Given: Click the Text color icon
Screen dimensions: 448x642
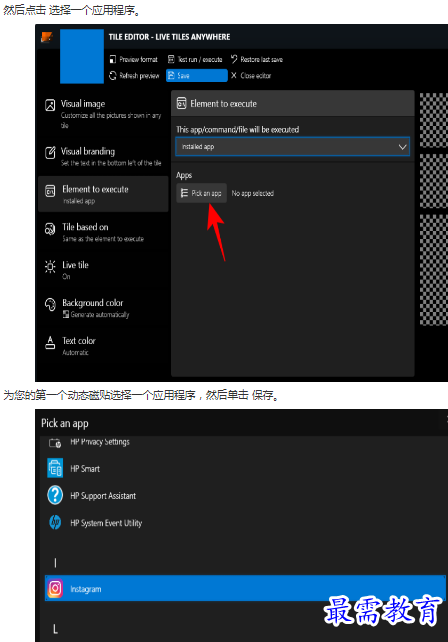Looking at the screenshot, I should coord(50,342).
